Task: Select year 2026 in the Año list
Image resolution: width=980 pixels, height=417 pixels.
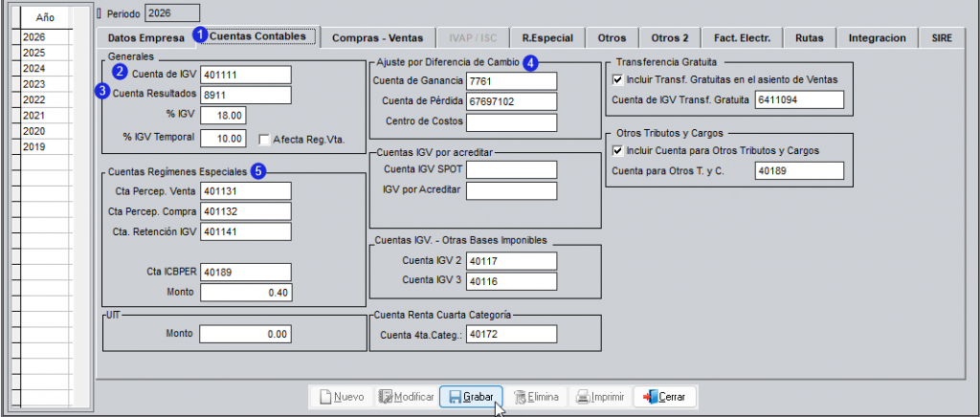Action: (46, 37)
